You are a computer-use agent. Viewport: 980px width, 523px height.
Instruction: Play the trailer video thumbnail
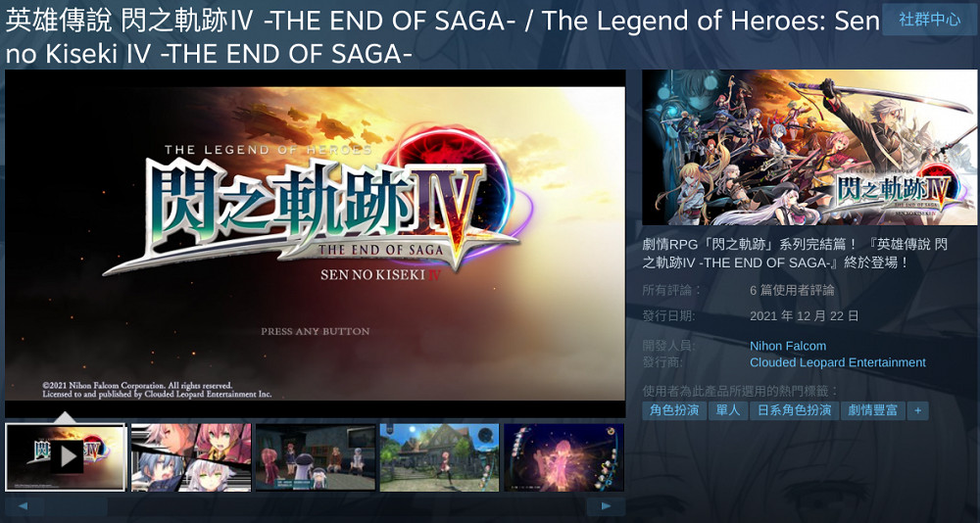tap(66, 456)
